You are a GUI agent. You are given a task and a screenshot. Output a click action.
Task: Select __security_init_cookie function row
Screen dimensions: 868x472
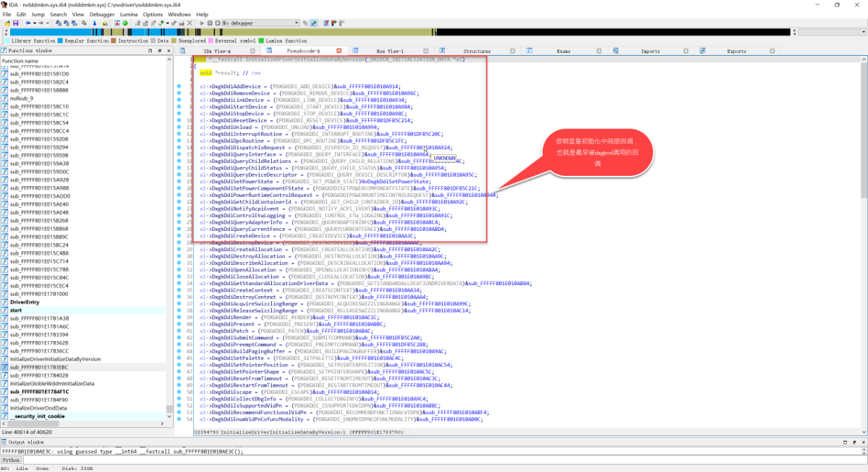point(82,416)
